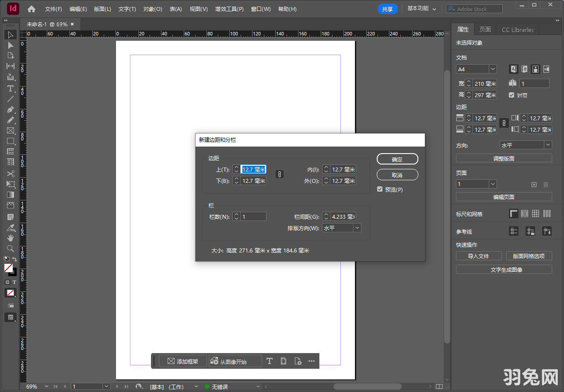
Task: Select the Zoom tool
Action: click(11, 248)
